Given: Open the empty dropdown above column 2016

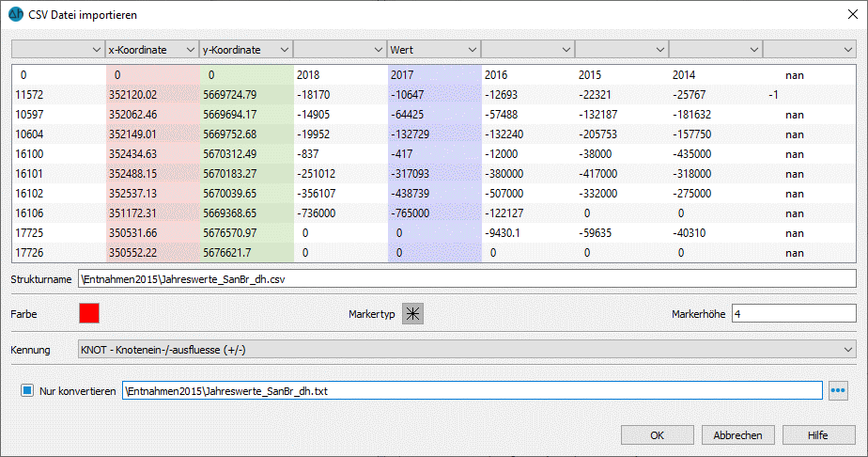Looking at the screenshot, I should click(528, 50).
